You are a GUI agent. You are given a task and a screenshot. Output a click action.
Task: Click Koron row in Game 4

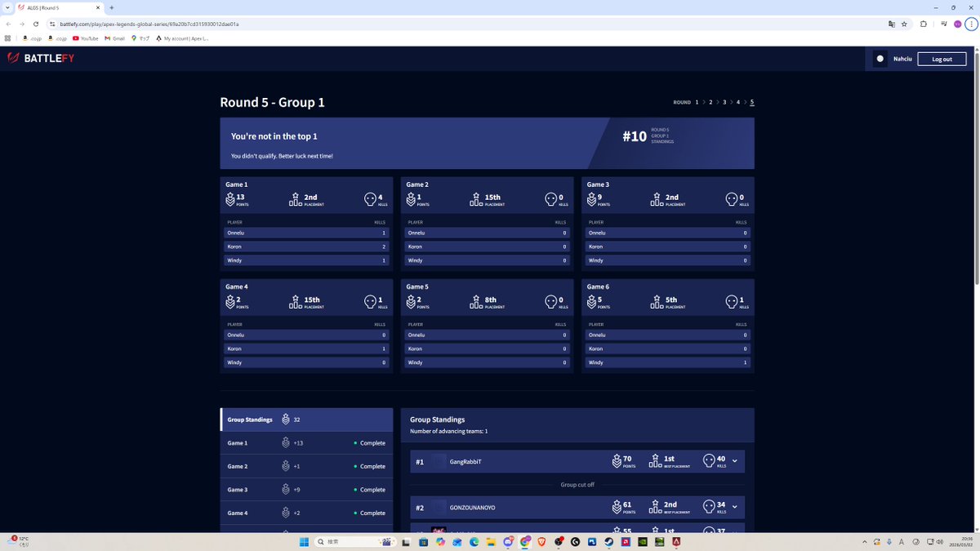(306, 349)
